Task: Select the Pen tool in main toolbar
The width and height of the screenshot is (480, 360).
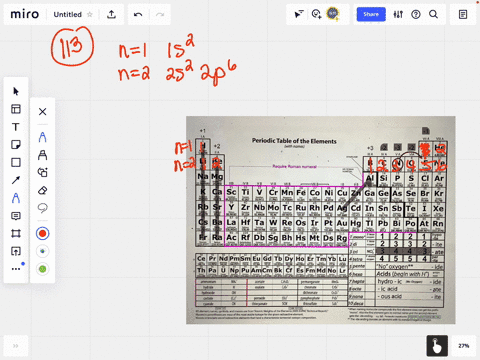Action: point(16,198)
